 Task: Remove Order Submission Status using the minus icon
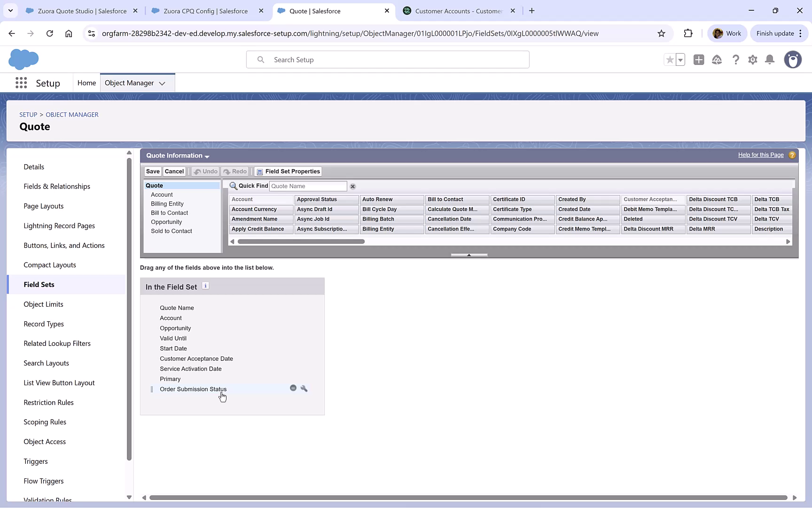coord(293,388)
